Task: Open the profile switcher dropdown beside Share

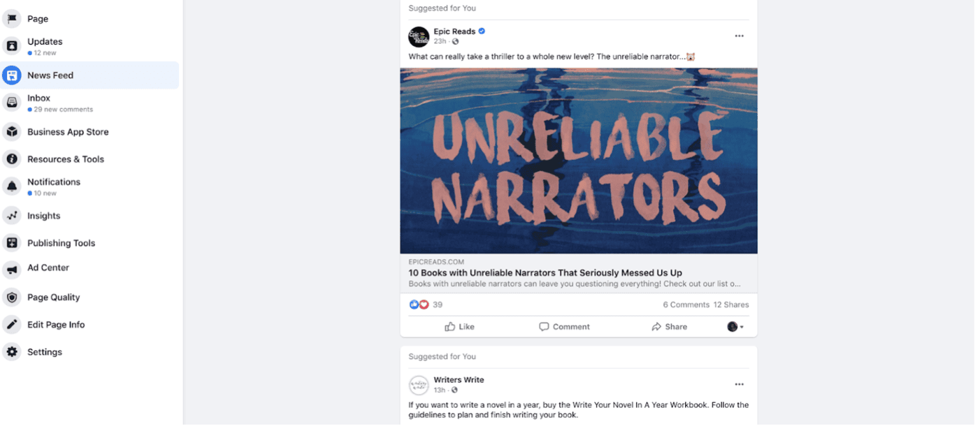Action: pos(735,327)
